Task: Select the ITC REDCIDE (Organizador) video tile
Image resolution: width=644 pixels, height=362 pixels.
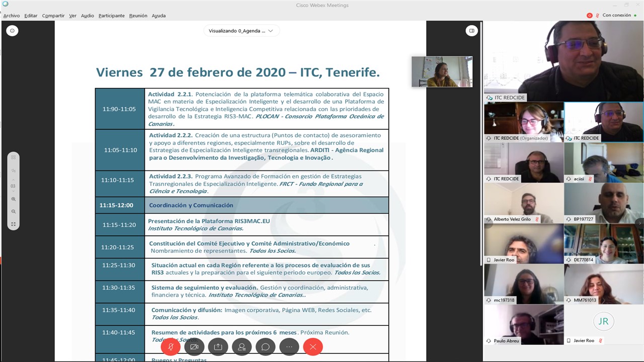Action: tap(524, 122)
